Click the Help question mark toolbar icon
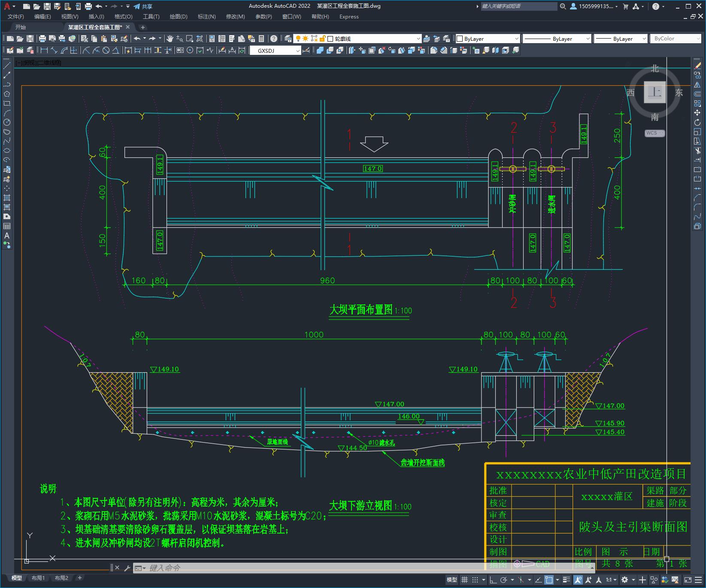The height and width of the screenshot is (588, 706). click(x=274, y=39)
